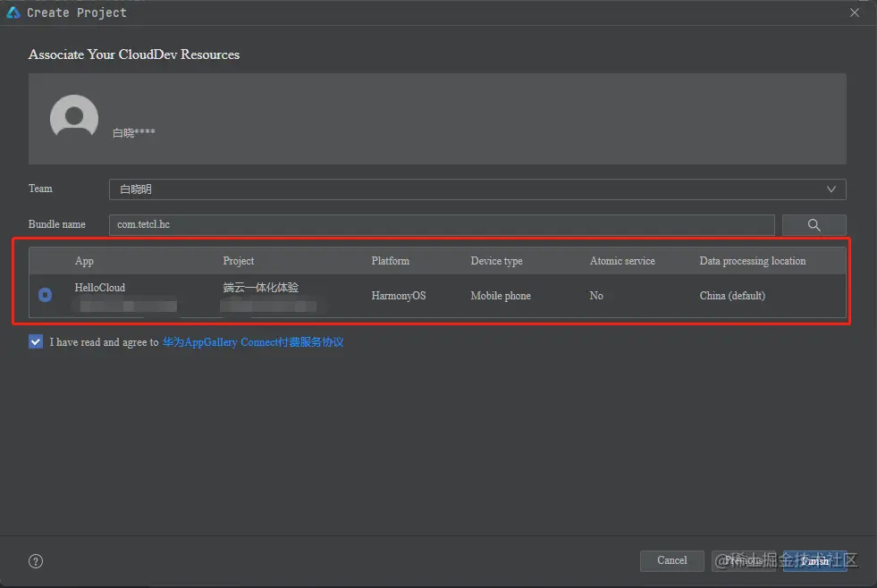The height and width of the screenshot is (588, 877).
Task: Click the Platform column header
Action: [391, 261]
